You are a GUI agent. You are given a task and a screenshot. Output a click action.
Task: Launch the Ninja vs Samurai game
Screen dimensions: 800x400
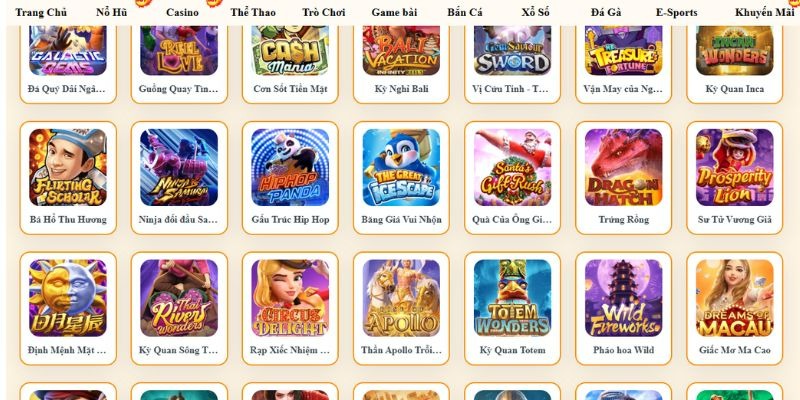click(179, 167)
